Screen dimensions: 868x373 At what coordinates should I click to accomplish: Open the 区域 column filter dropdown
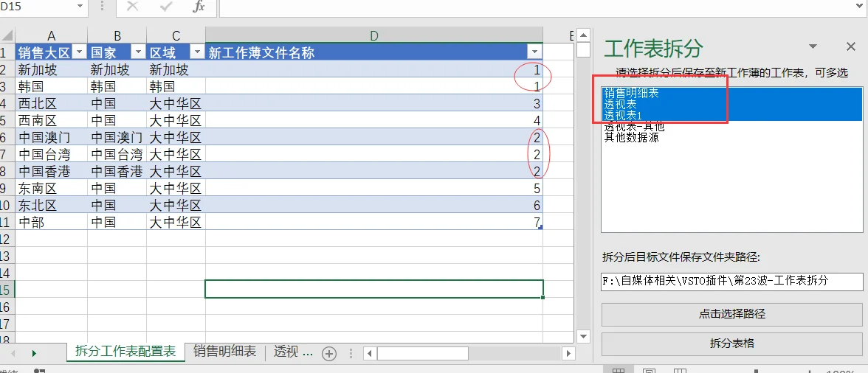[197, 52]
